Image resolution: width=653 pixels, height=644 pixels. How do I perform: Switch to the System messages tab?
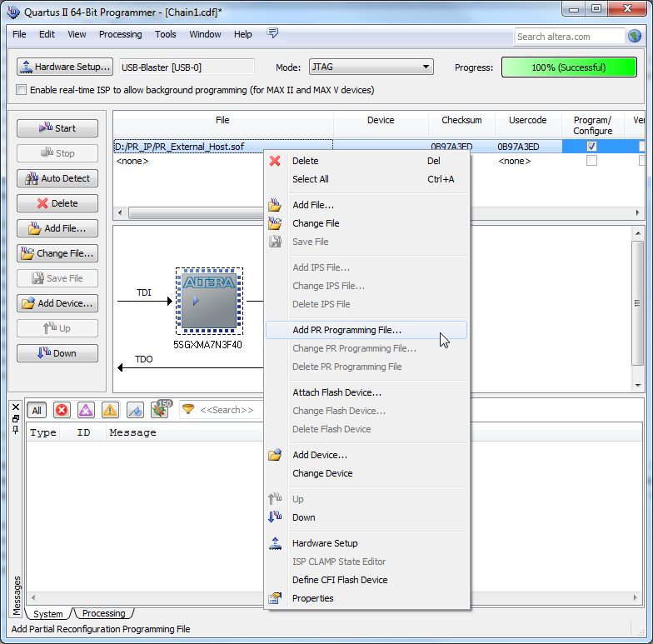click(x=48, y=613)
